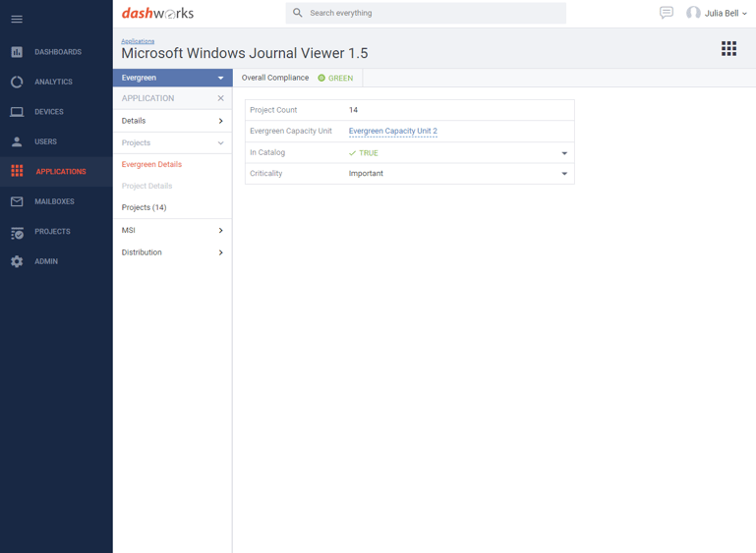
Task: Collapse the Projects section chevron
Action: pos(221,143)
